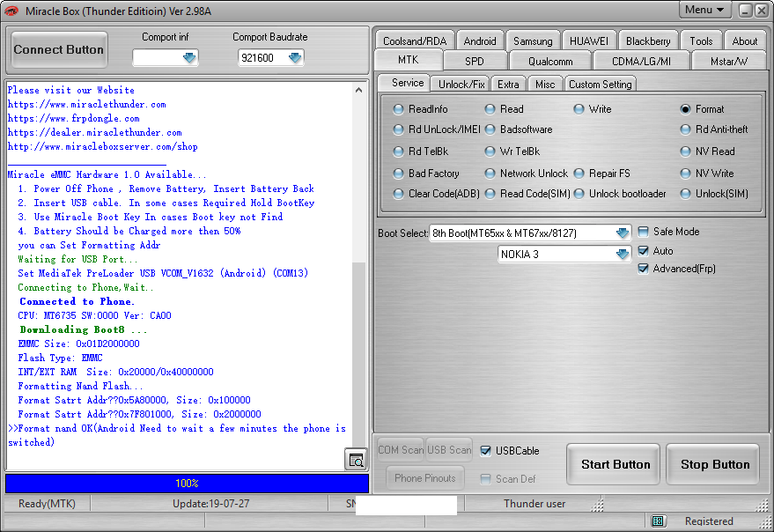Open the Tools tab
Screen dimensions: 774x532
(x=701, y=41)
